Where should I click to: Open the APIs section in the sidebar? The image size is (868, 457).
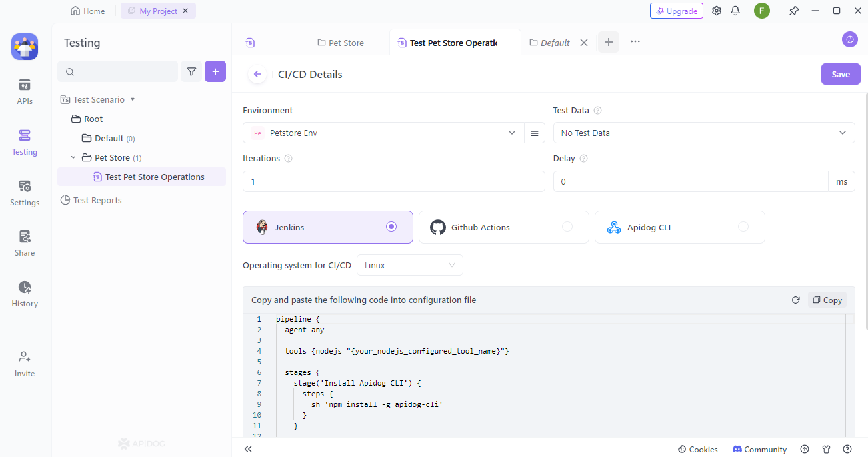[25, 92]
